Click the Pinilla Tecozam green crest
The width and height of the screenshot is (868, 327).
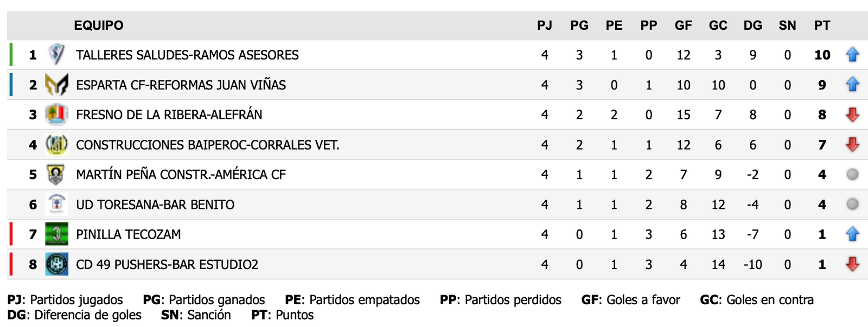(56, 234)
